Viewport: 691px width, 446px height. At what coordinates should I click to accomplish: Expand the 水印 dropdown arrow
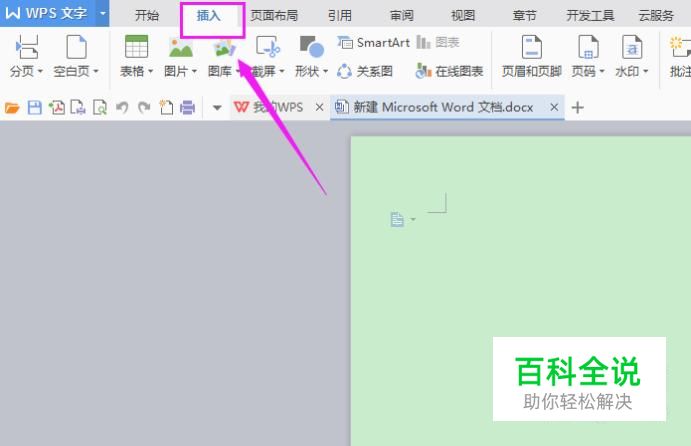pyautogui.click(x=646, y=71)
